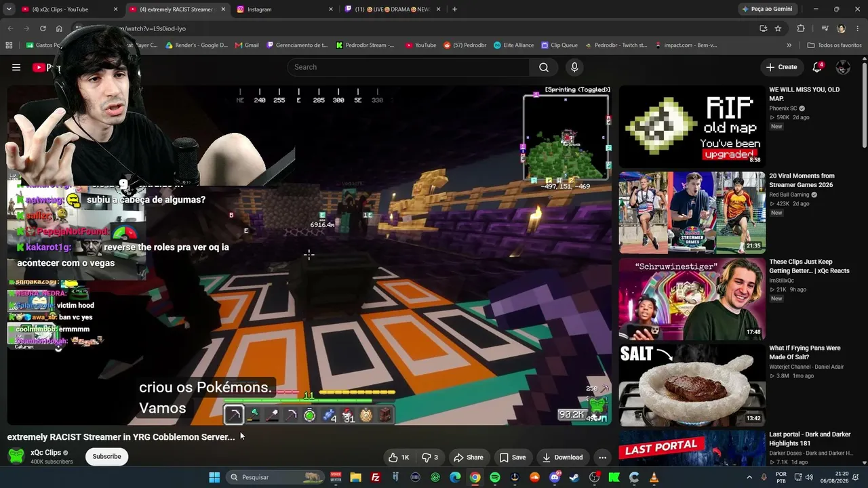
Task: Open the YouTube guide hamburger menu
Action: click(x=16, y=67)
